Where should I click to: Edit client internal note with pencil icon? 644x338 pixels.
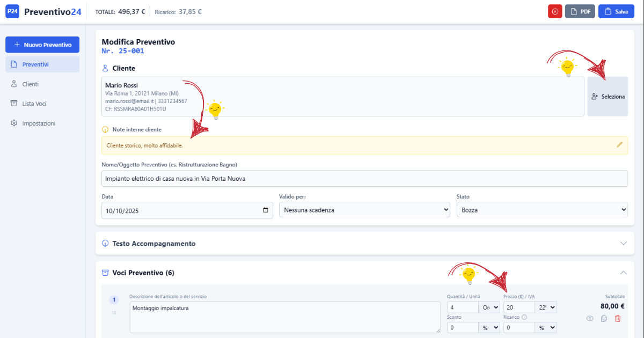pyautogui.click(x=619, y=145)
